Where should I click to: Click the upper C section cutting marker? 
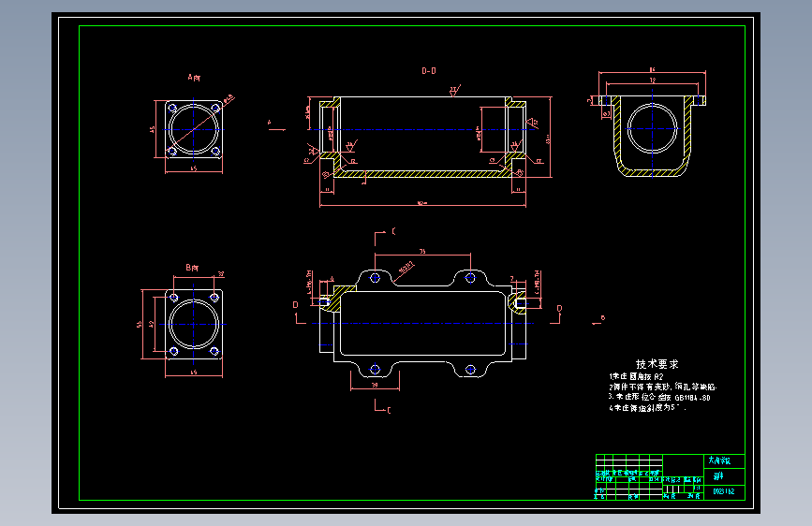tap(385, 236)
